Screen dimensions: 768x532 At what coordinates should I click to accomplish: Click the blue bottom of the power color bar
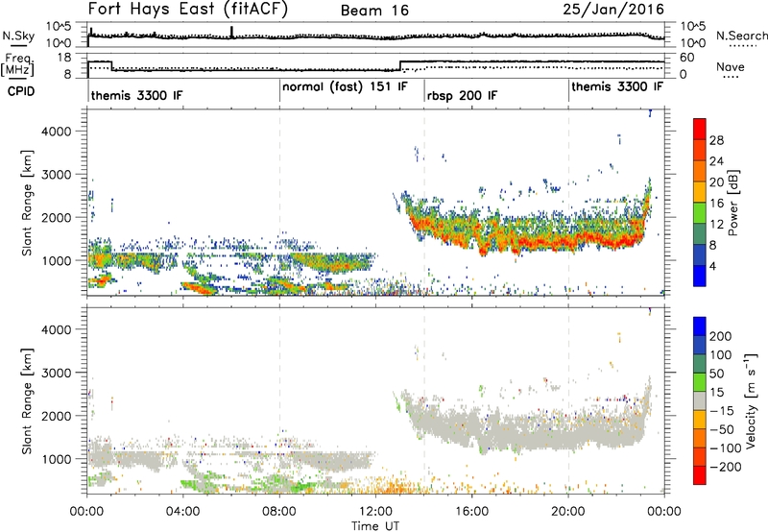click(700, 276)
